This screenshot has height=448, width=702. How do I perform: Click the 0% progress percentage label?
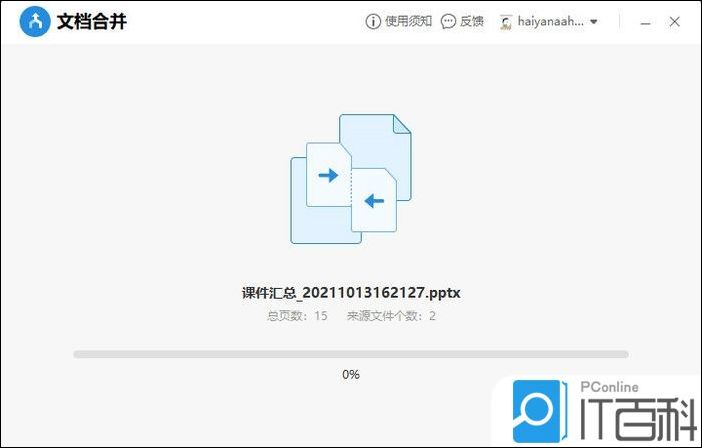coord(351,375)
